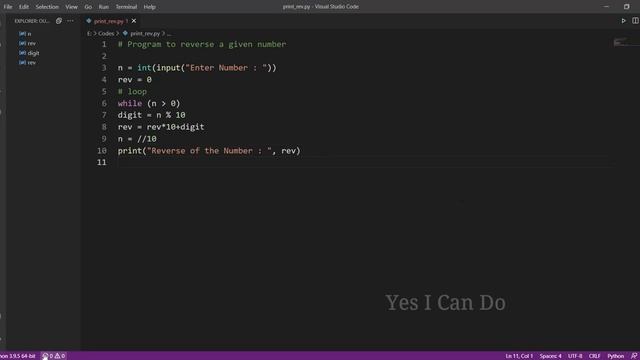
Task: Click the '# loop' comment line
Action: tap(132, 92)
